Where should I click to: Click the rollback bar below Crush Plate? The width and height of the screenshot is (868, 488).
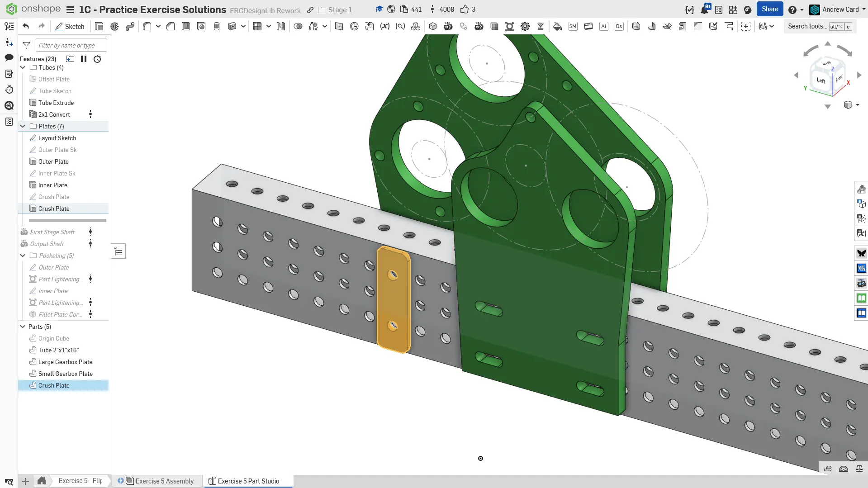(x=67, y=220)
